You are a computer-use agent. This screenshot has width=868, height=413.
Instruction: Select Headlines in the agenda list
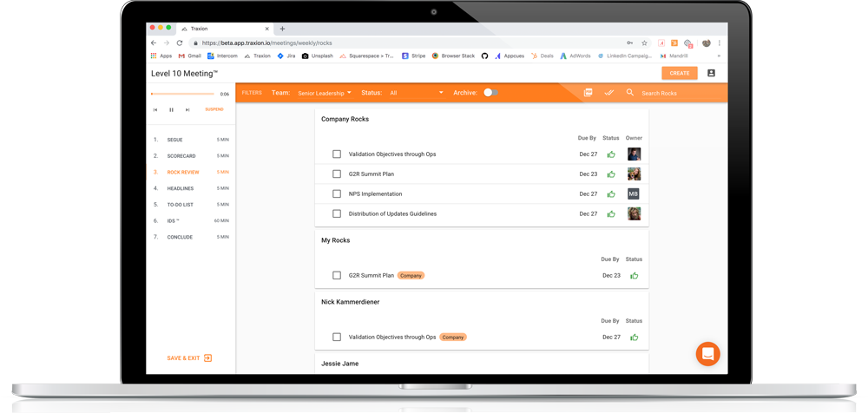[181, 188]
